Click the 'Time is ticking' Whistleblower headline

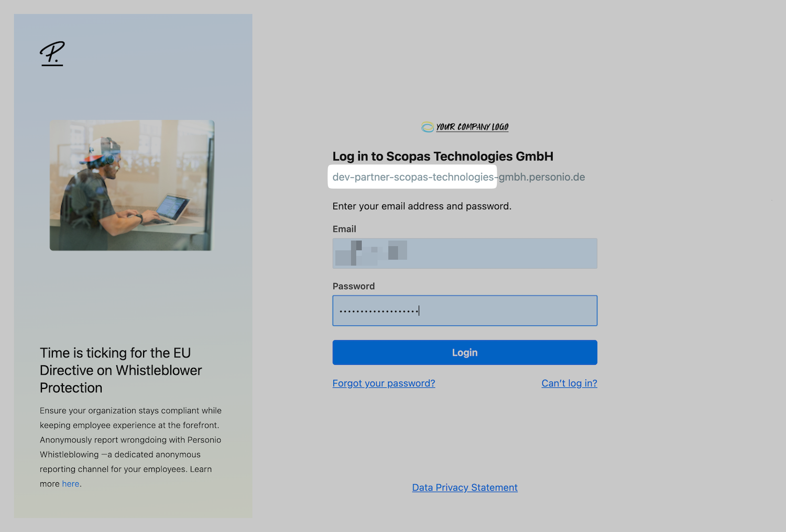[x=121, y=370]
